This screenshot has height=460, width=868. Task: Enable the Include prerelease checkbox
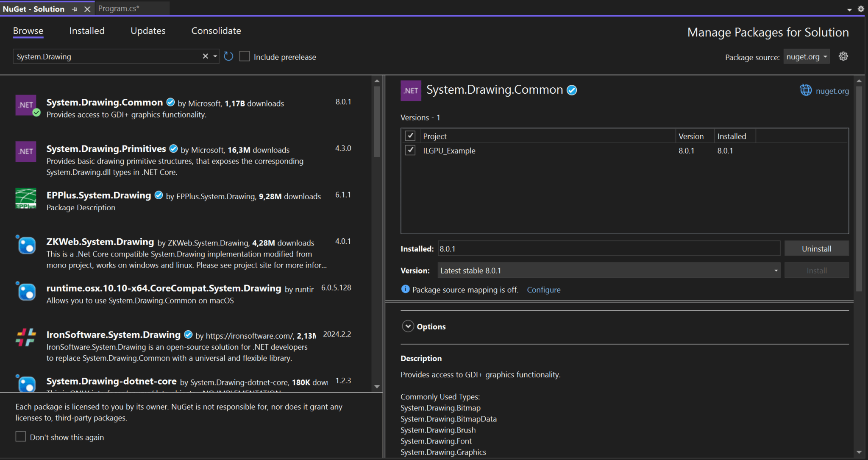pos(245,56)
